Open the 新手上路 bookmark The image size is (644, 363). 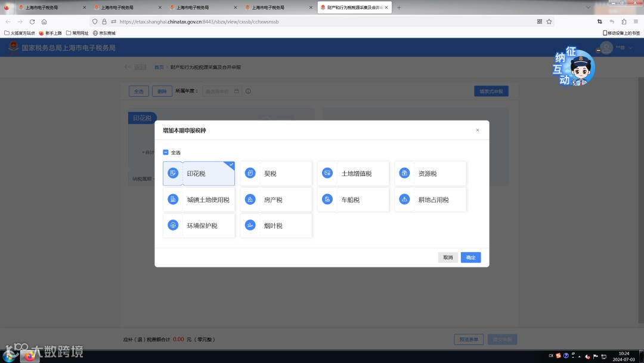(x=50, y=33)
